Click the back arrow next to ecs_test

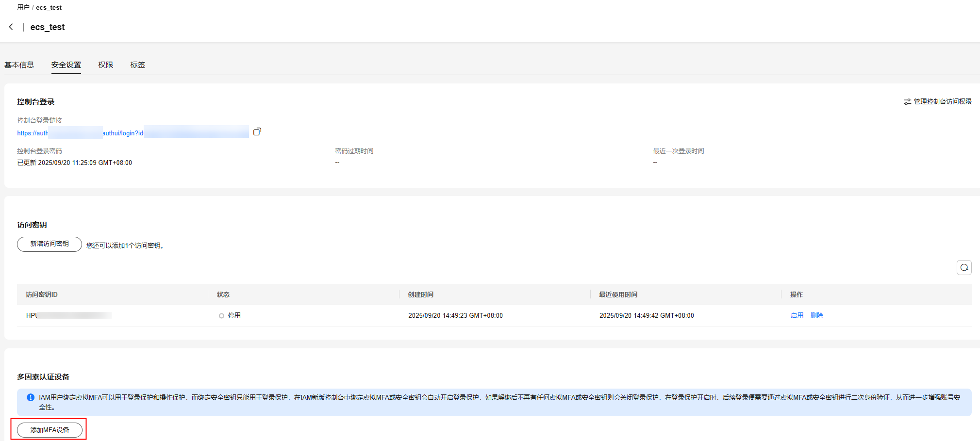tap(11, 27)
